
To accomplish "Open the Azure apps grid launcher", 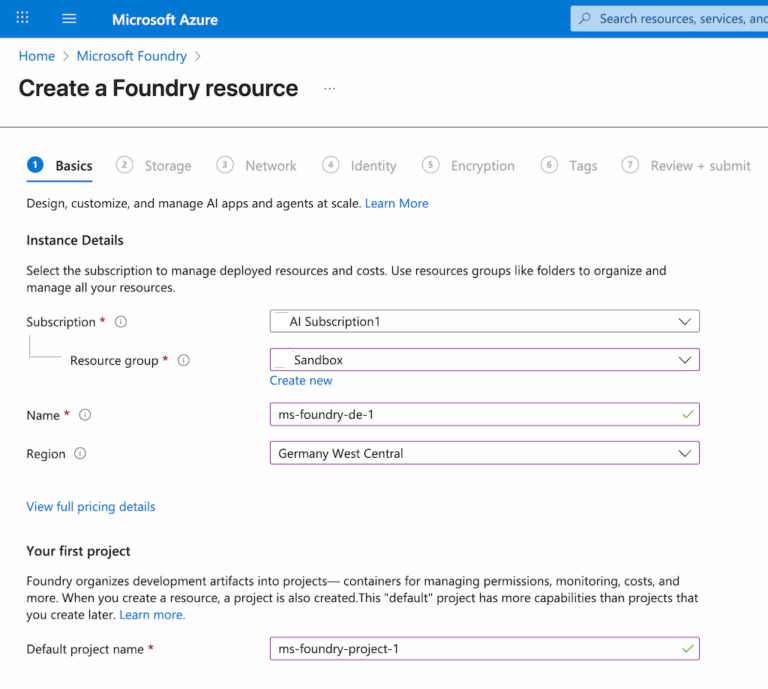I will [x=23, y=18].
